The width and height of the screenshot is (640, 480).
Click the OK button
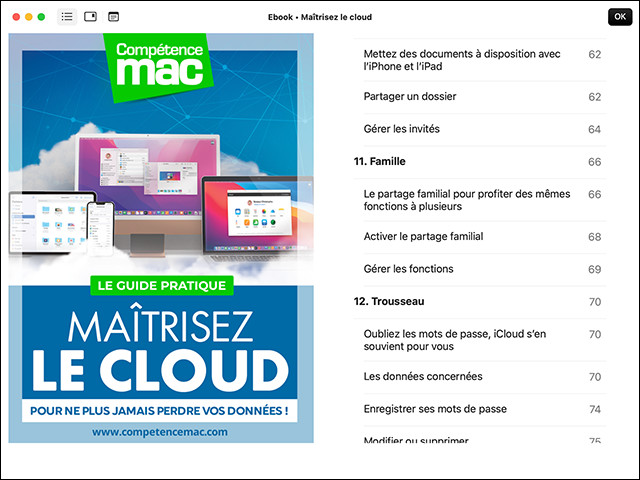click(x=620, y=17)
